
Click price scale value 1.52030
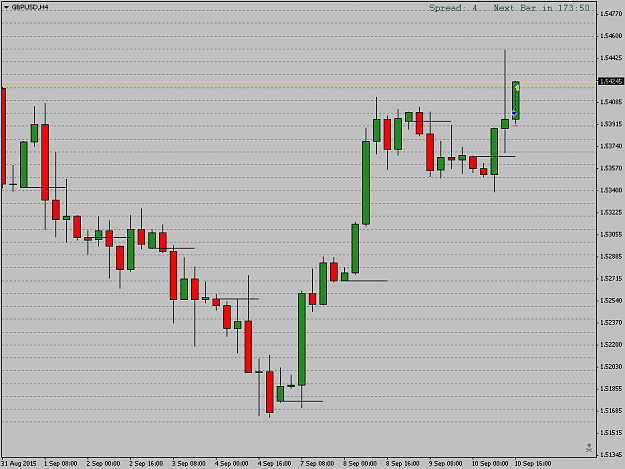[611, 367]
